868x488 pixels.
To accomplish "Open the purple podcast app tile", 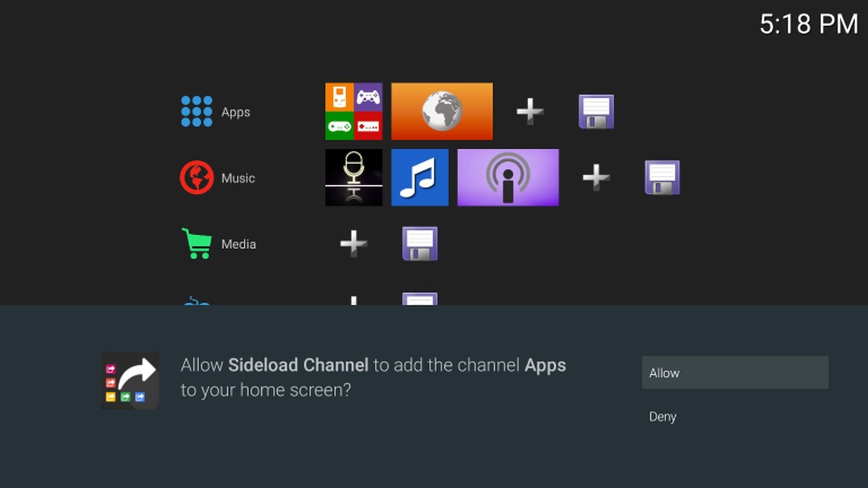I will tap(508, 178).
